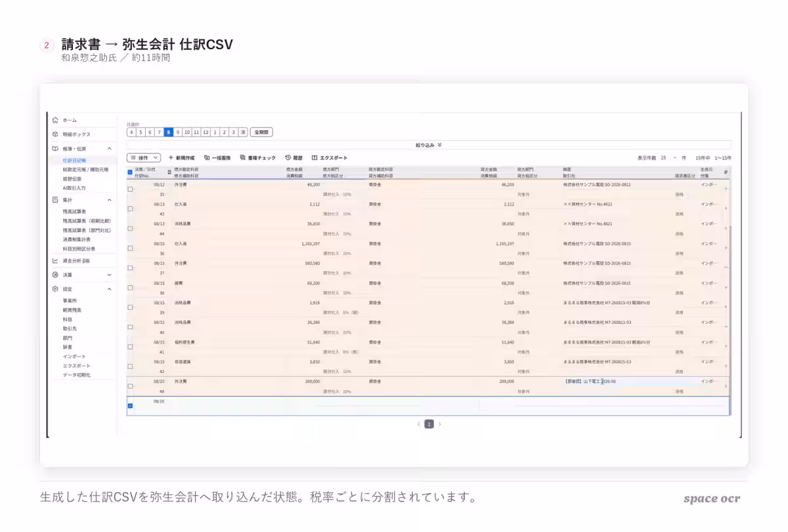
Task: Check the box for the 08/12 外注費 46,200 row
Action: [130, 189]
